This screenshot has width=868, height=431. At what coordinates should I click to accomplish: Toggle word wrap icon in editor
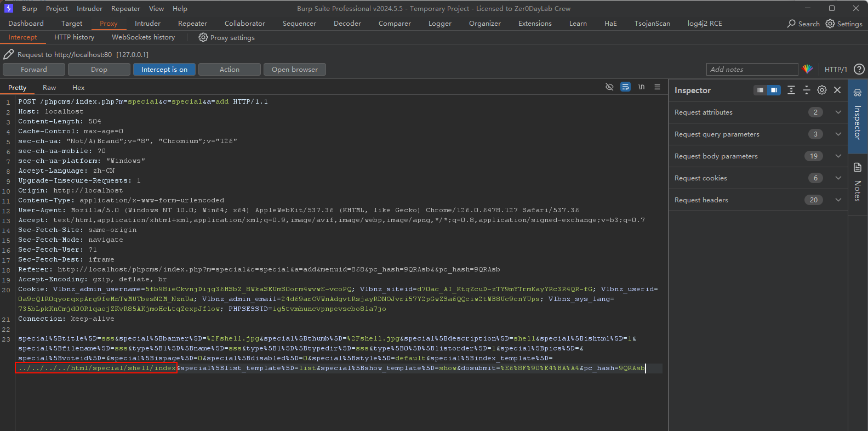click(625, 87)
